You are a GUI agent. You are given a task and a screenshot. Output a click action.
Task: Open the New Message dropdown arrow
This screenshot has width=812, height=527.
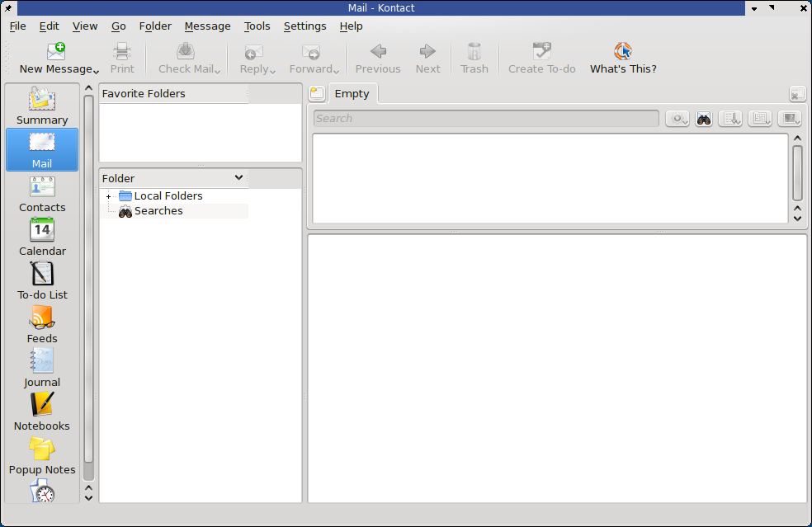97,71
